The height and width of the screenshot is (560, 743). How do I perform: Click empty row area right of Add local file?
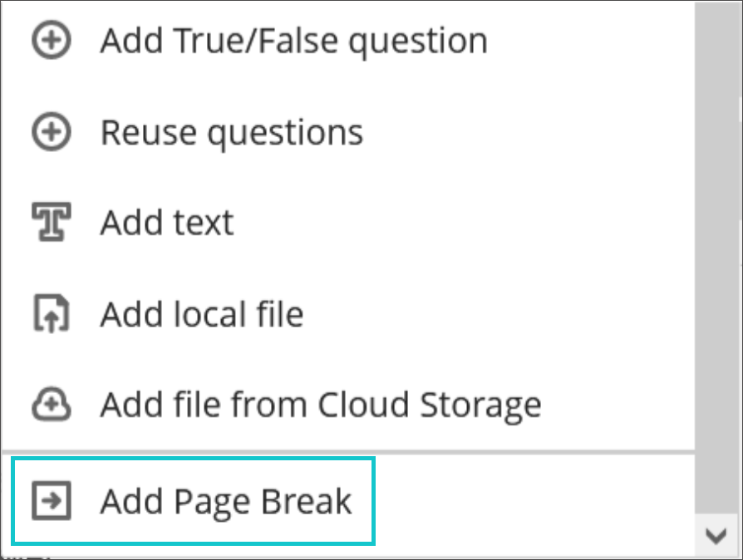click(499, 315)
